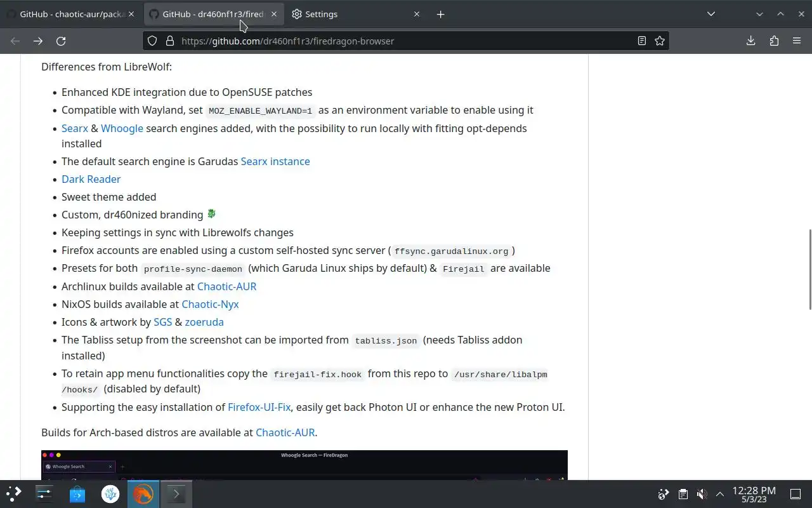
Task: Open the clipboard tray icon
Action: point(683,494)
